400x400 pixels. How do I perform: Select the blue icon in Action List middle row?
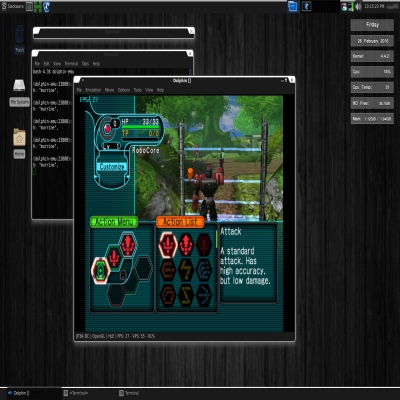click(204, 270)
